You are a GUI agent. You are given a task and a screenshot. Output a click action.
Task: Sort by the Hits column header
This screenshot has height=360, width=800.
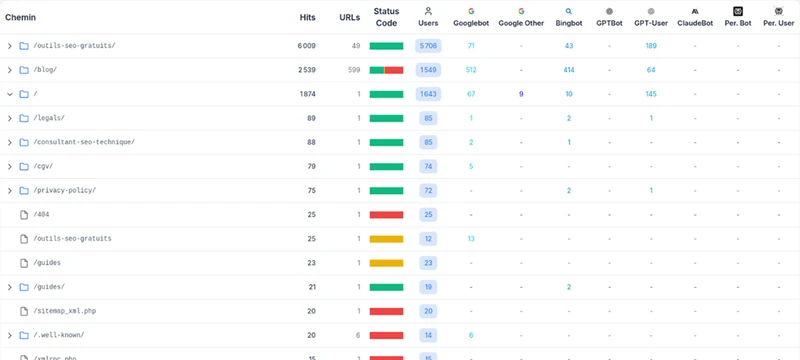(308, 17)
